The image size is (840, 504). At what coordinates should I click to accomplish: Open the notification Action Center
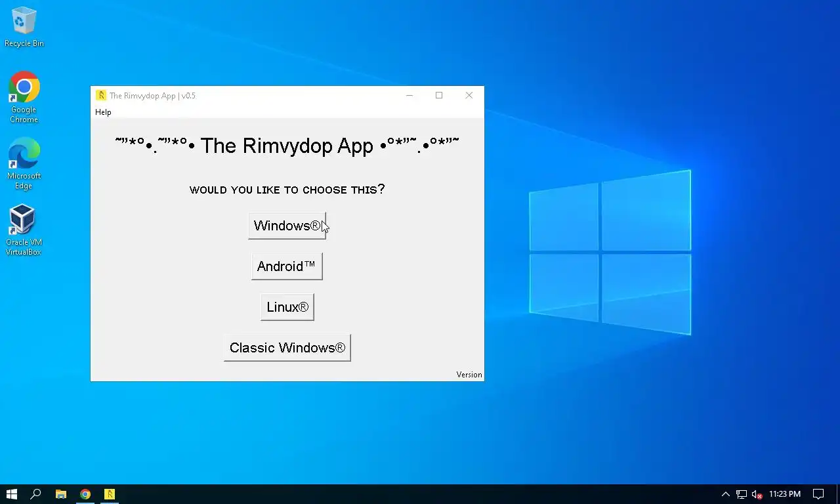(818, 494)
